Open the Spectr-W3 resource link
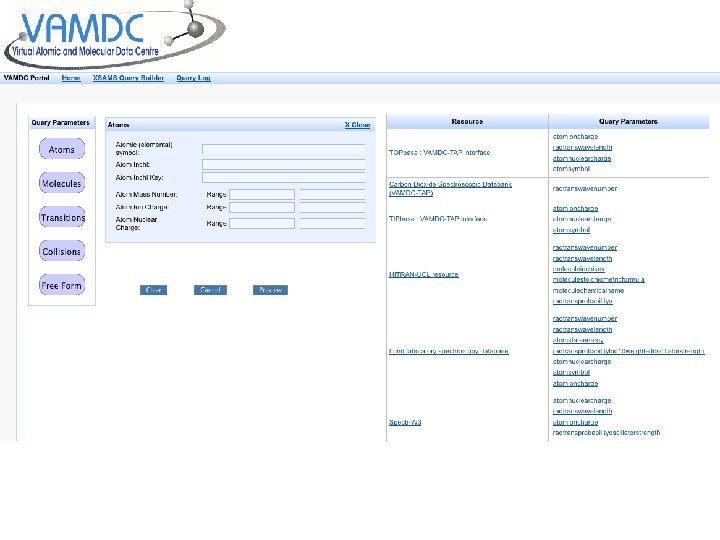This screenshot has height=540, width=720. pos(405,422)
